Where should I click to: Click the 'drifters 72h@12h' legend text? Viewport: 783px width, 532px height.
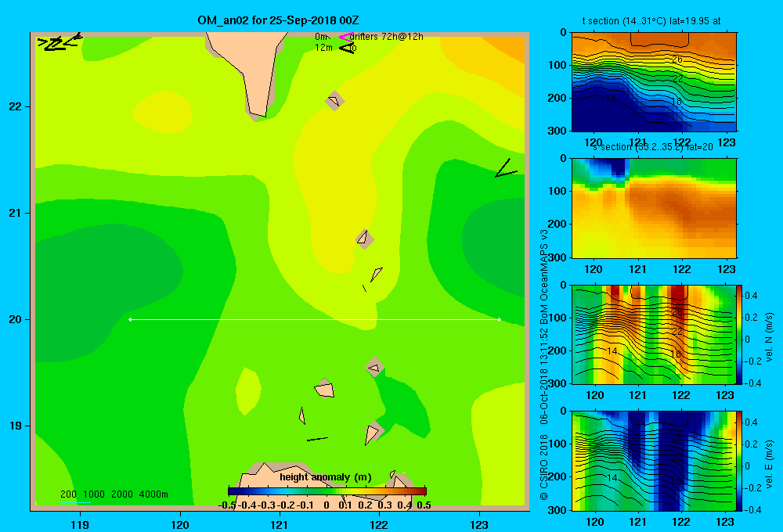[x=387, y=37]
